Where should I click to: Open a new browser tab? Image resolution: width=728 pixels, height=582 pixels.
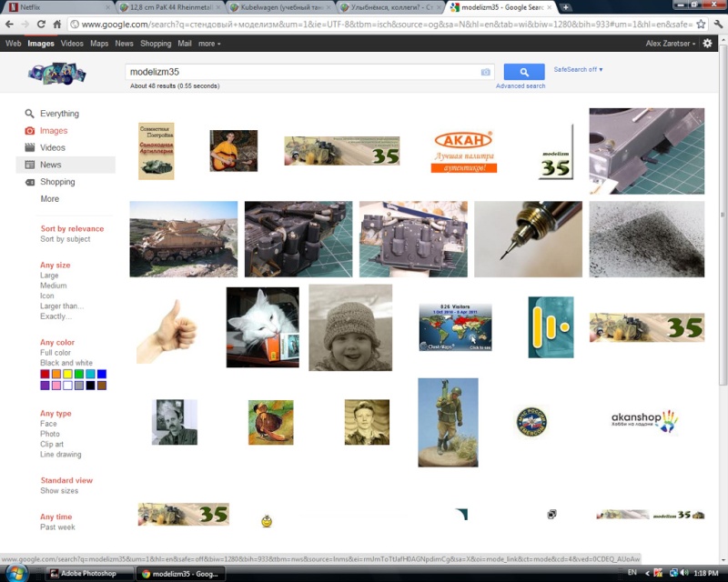pyautogui.click(x=565, y=7)
